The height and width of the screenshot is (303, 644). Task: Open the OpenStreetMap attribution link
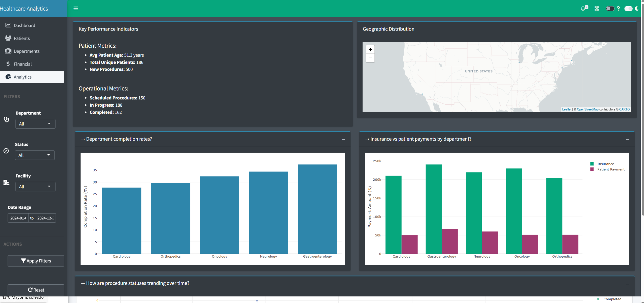[x=587, y=109]
